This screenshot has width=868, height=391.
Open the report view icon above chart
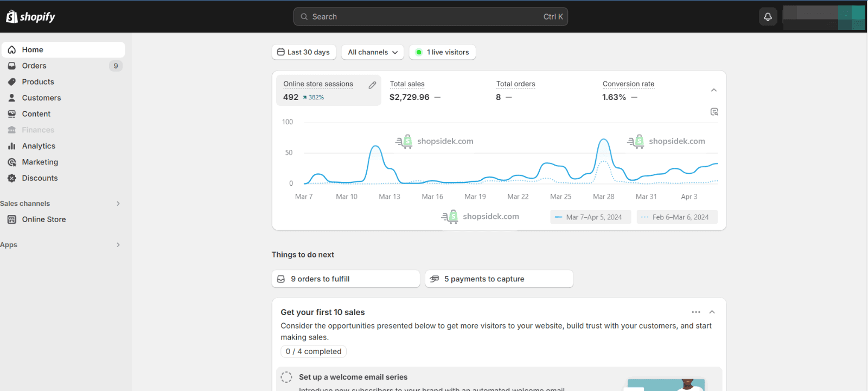714,112
